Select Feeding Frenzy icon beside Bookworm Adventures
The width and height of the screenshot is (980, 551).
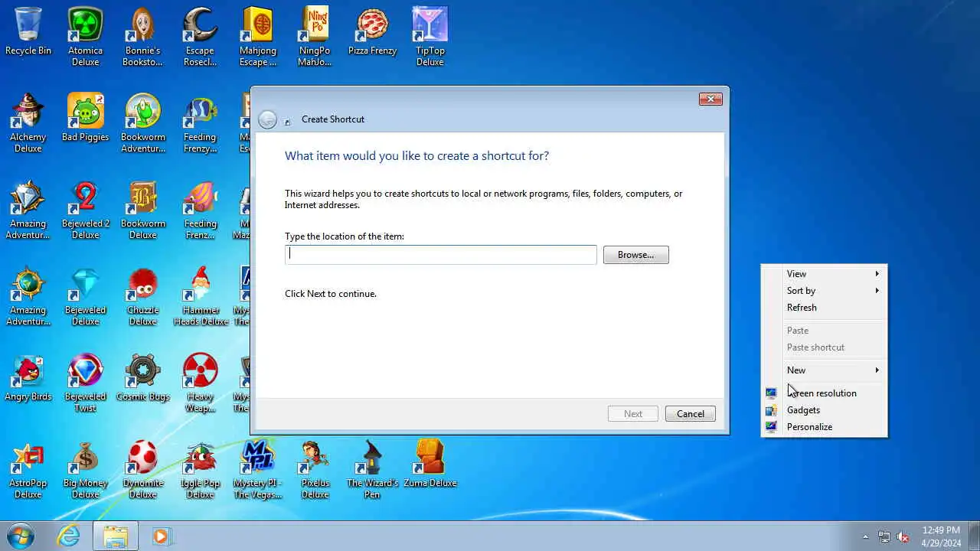200,123
